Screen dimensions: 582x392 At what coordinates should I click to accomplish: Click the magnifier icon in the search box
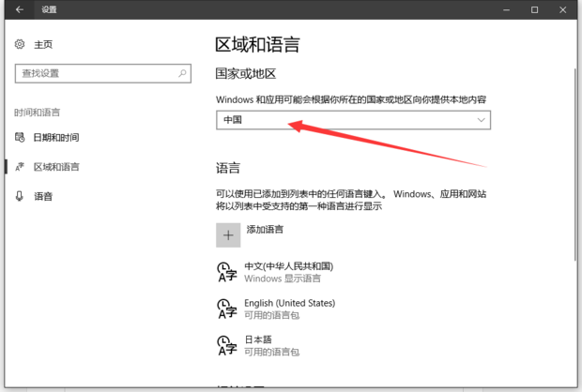[182, 72]
